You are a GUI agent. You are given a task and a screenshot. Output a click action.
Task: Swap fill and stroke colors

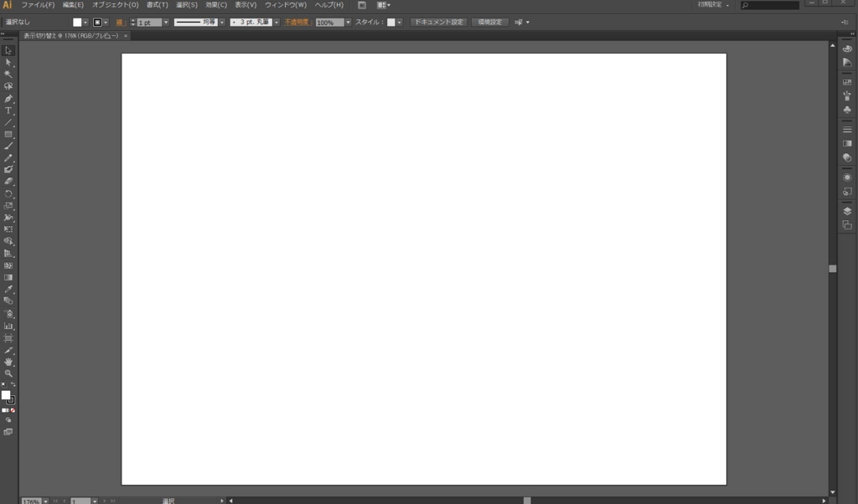[13, 385]
